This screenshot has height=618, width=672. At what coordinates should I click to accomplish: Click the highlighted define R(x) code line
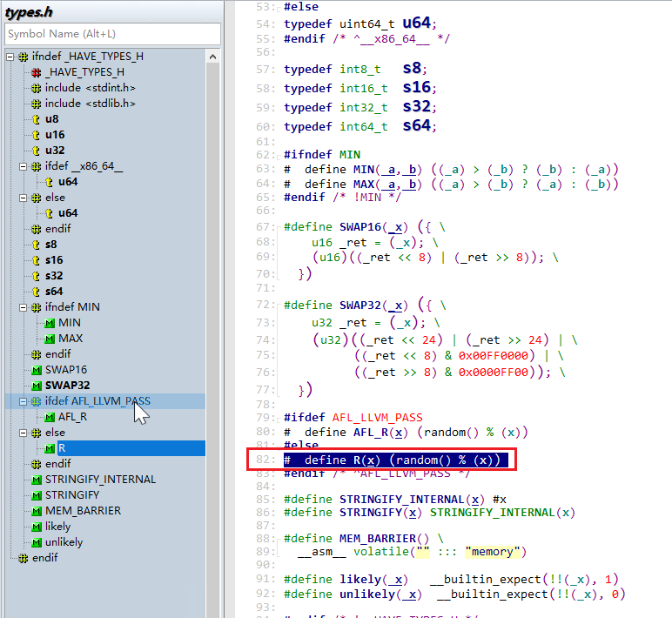(x=395, y=460)
